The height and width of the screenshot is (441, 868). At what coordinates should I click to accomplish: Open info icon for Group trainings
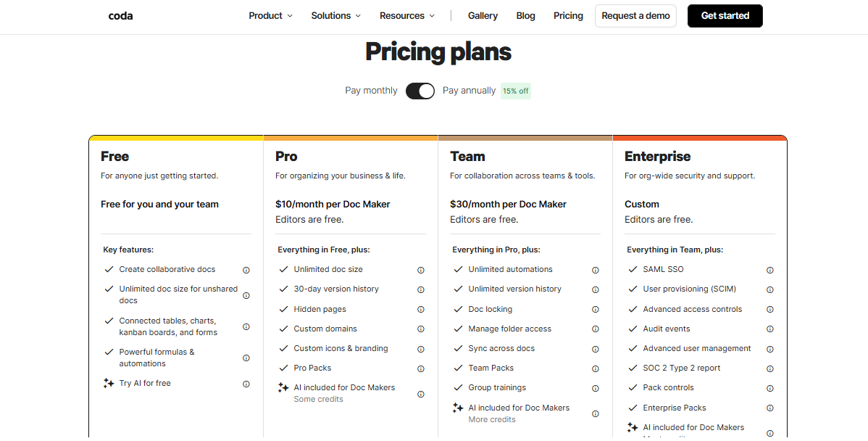pyautogui.click(x=595, y=388)
